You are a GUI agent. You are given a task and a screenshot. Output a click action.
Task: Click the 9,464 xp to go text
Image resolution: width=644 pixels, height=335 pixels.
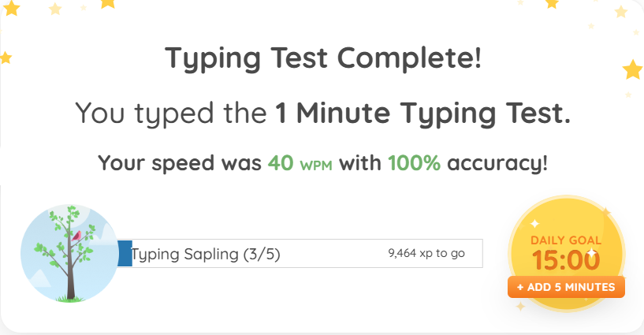click(x=426, y=254)
